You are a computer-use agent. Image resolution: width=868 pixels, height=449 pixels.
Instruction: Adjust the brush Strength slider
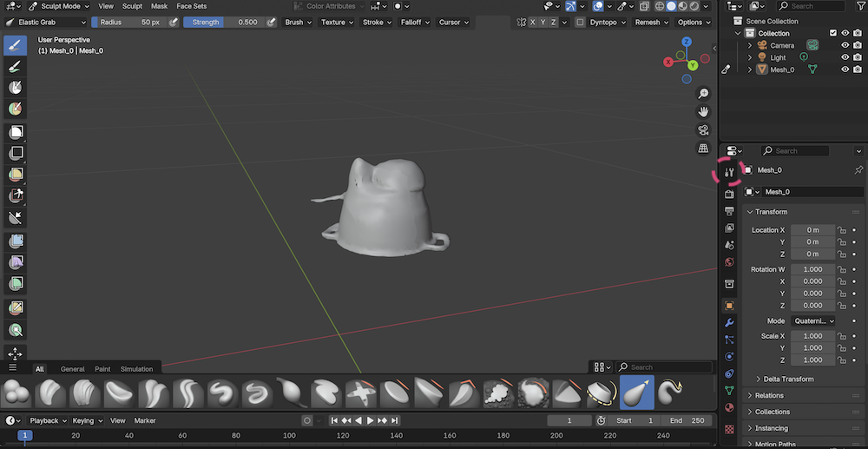click(x=224, y=22)
